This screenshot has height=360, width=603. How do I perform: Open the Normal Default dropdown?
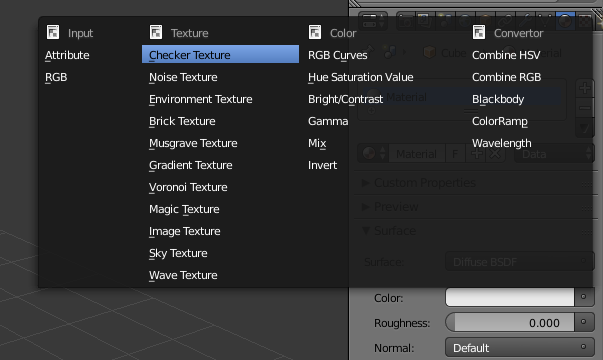coord(520,347)
